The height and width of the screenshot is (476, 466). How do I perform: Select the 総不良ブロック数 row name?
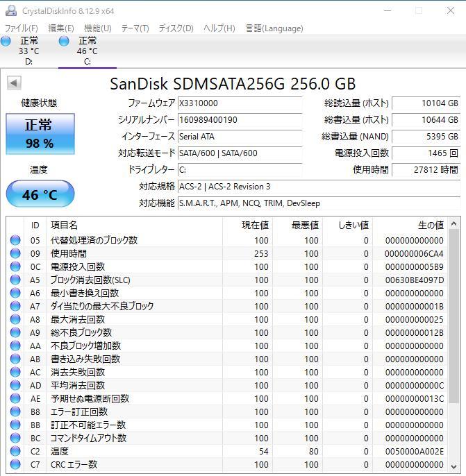(x=81, y=333)
